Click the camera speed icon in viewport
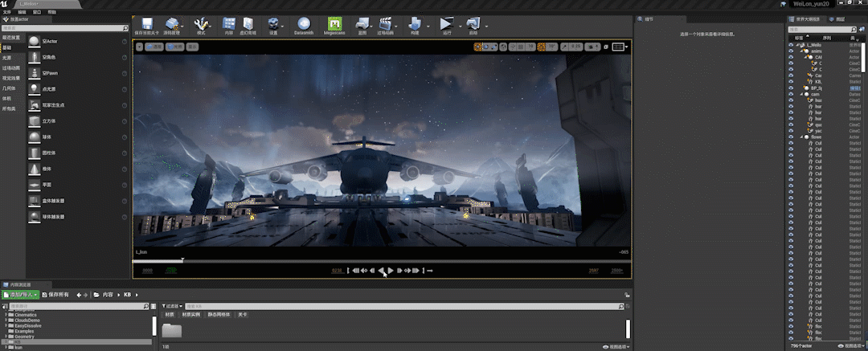 pyautogui.click(x=592, y=47)
